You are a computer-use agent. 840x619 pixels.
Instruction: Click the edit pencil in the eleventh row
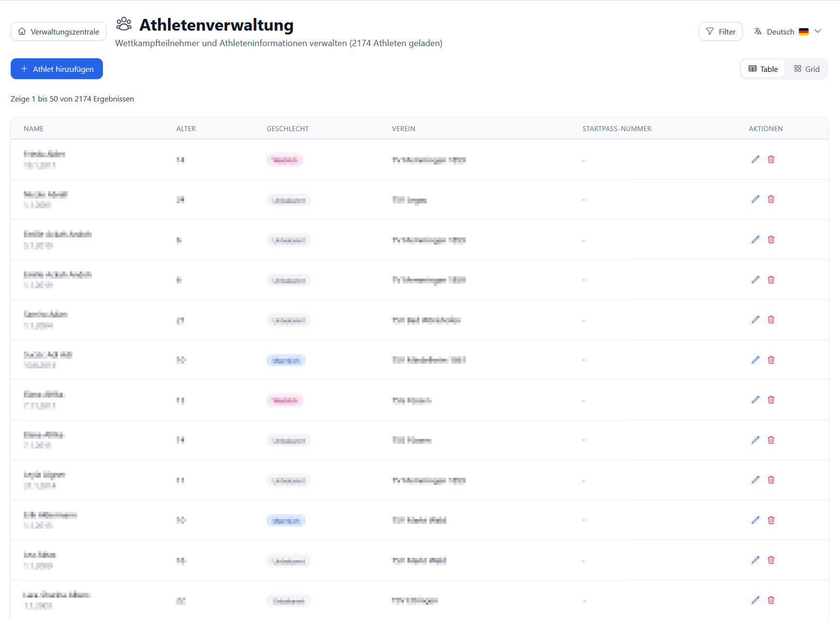[756, 560]
